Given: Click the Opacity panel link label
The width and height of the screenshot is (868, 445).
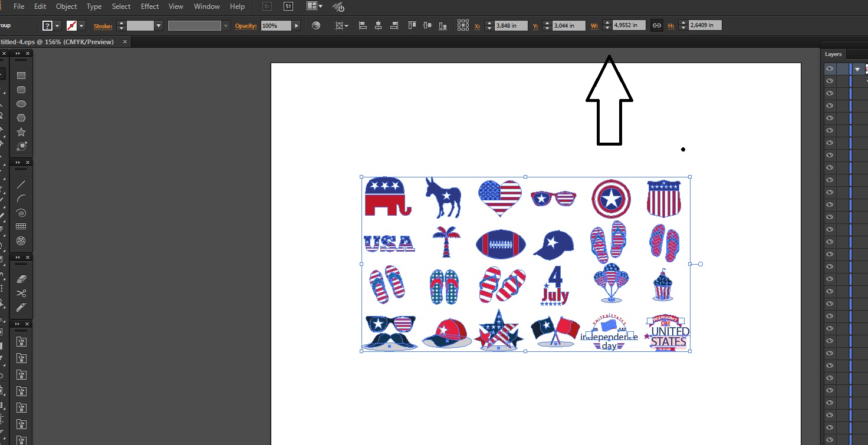Looking at the screenshot, I should pyautogui.click(x=246, y=26).
